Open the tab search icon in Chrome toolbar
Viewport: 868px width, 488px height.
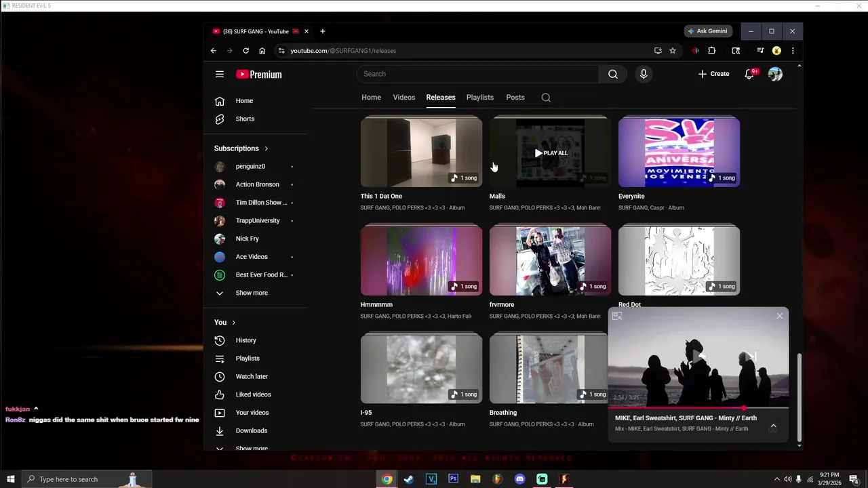736,51
